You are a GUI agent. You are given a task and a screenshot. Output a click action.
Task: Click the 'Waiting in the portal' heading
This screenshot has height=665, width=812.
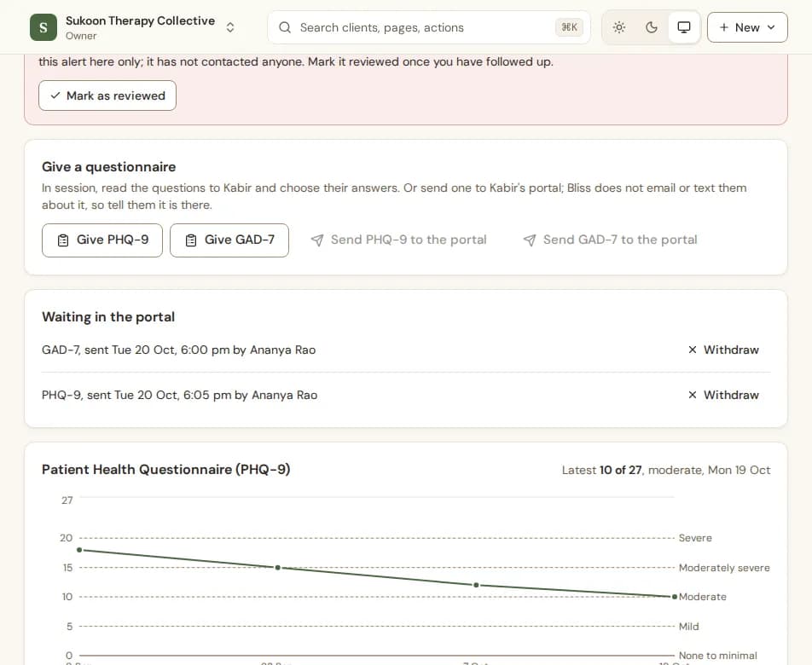click(108, 316)
